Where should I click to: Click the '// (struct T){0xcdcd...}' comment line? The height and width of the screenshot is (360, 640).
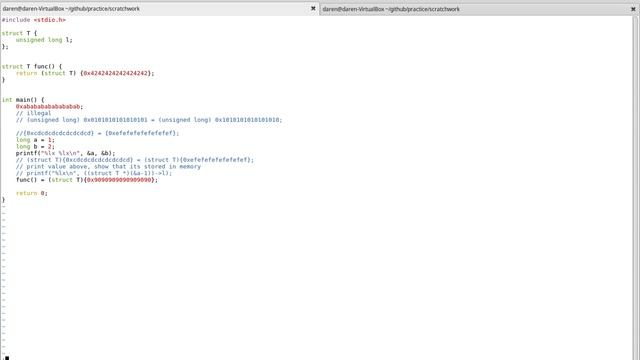click(135, 160)
